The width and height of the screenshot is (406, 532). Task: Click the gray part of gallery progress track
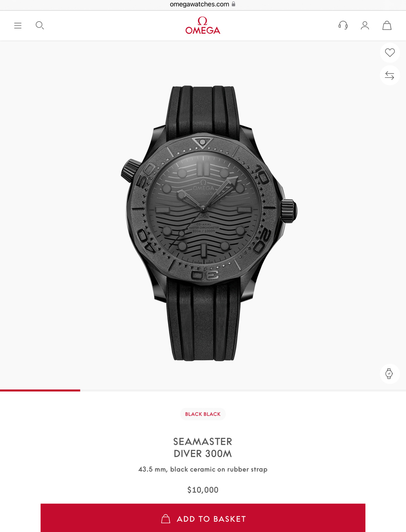click(x=243, y=390)
